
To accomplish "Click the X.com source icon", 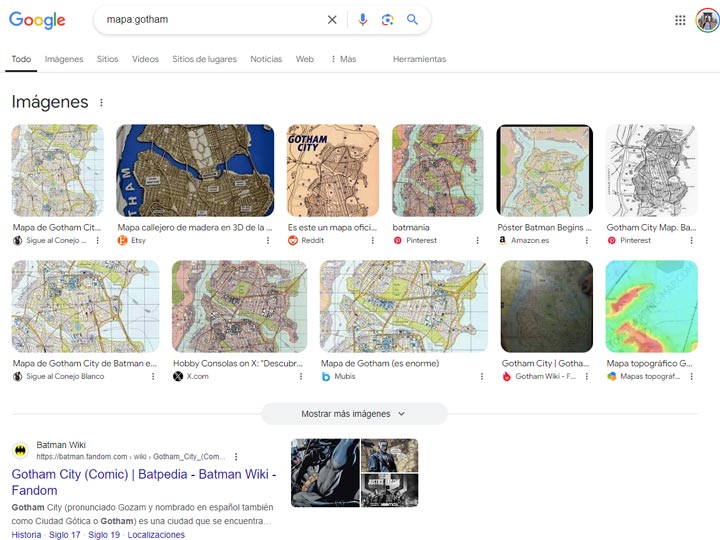I will (x=178, y=377).
